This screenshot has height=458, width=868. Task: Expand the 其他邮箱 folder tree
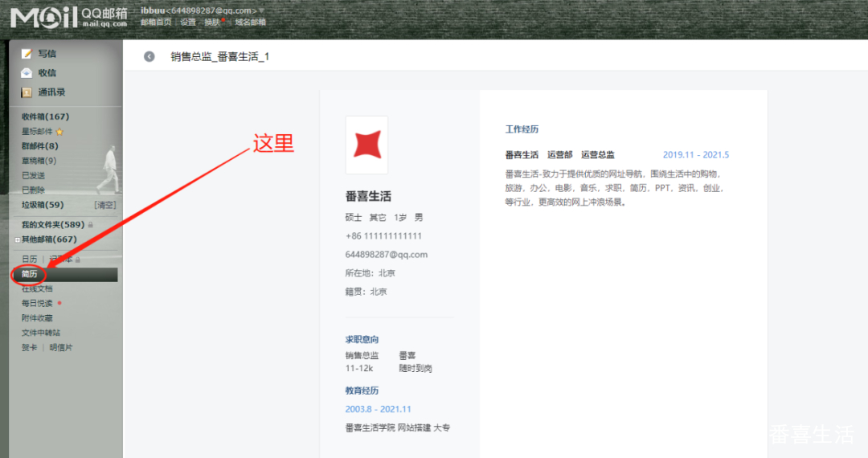pyautogui.click(x=17, y=239)
